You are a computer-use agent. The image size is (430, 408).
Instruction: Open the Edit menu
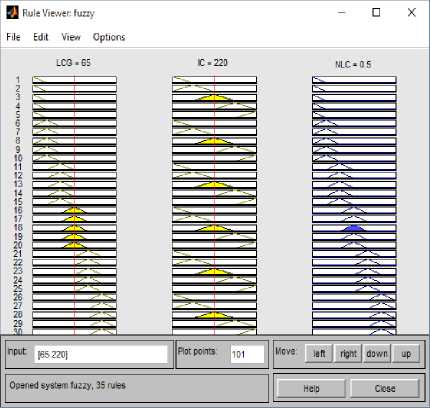(x=41, y=37)
